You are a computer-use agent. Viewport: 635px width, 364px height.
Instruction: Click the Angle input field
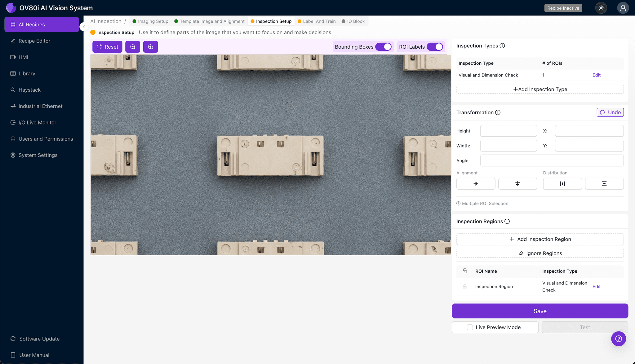pyautogui.click(x=552, y=160)
